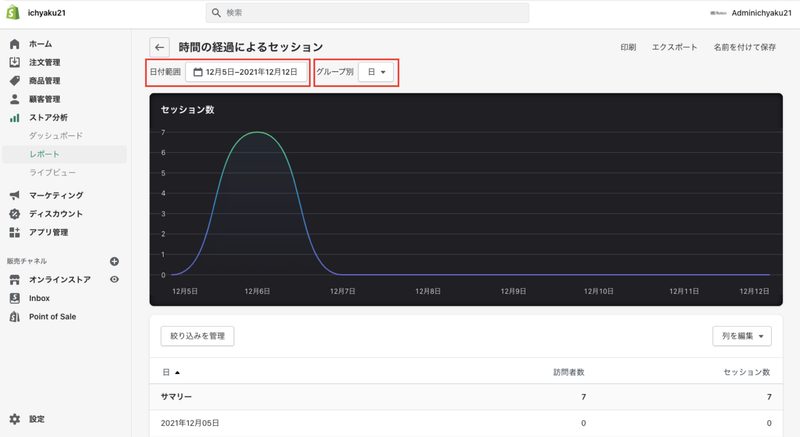The image size is (800, 437).
Task: Click the 12月6日 chart axis label
Action: click(x=257, y=291)
